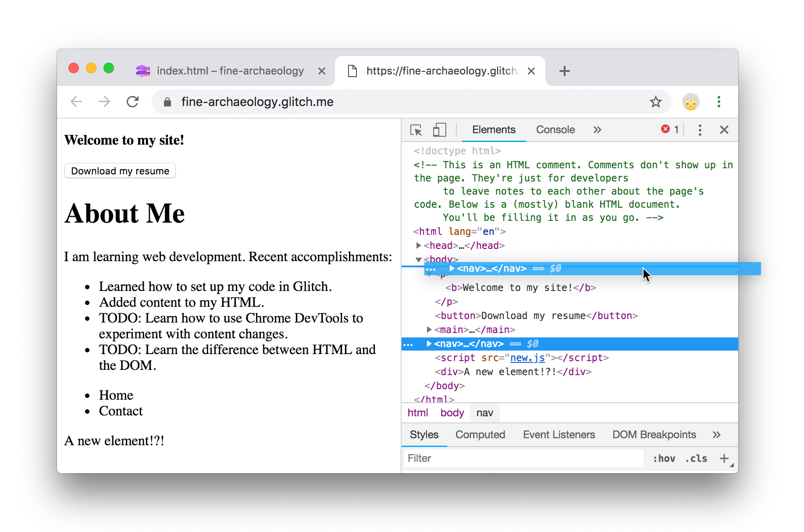Screen dimensions: 804x532
Task: Click Download my resume button
Action: click(120, 171)
